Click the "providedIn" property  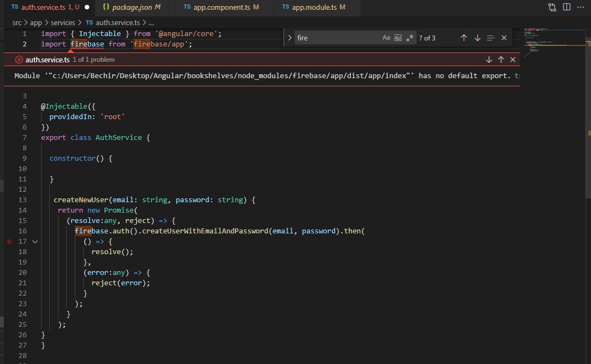[x=71, y=117]
